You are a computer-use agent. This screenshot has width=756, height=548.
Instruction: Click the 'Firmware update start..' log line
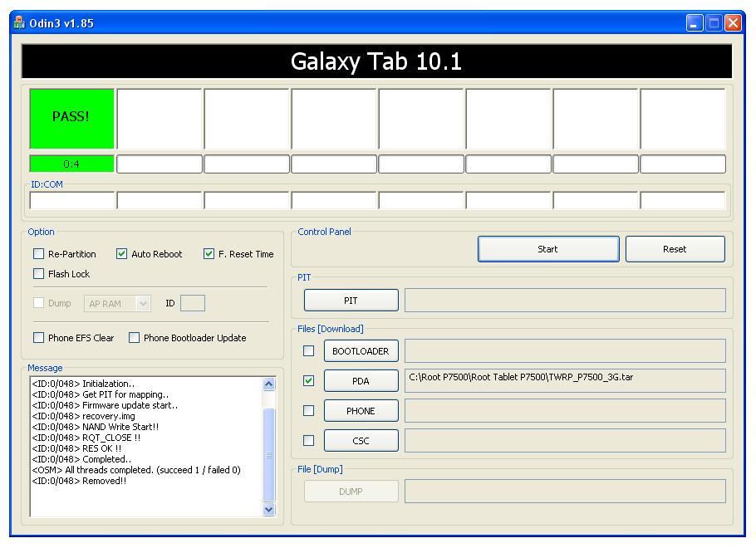[x=105, y=405]
